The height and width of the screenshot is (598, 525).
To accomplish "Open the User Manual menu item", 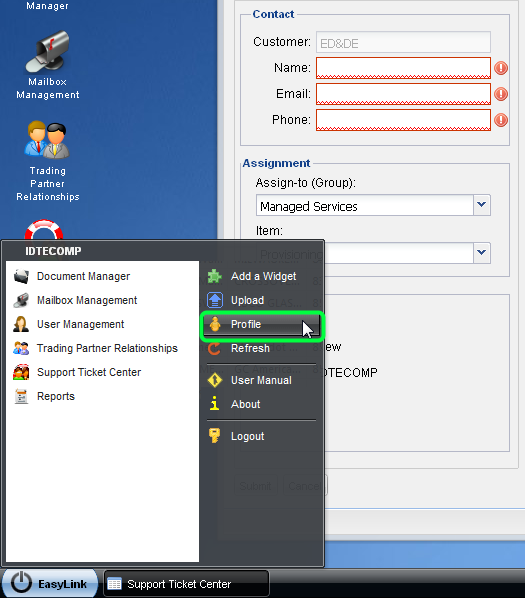I will coord(262,380).
